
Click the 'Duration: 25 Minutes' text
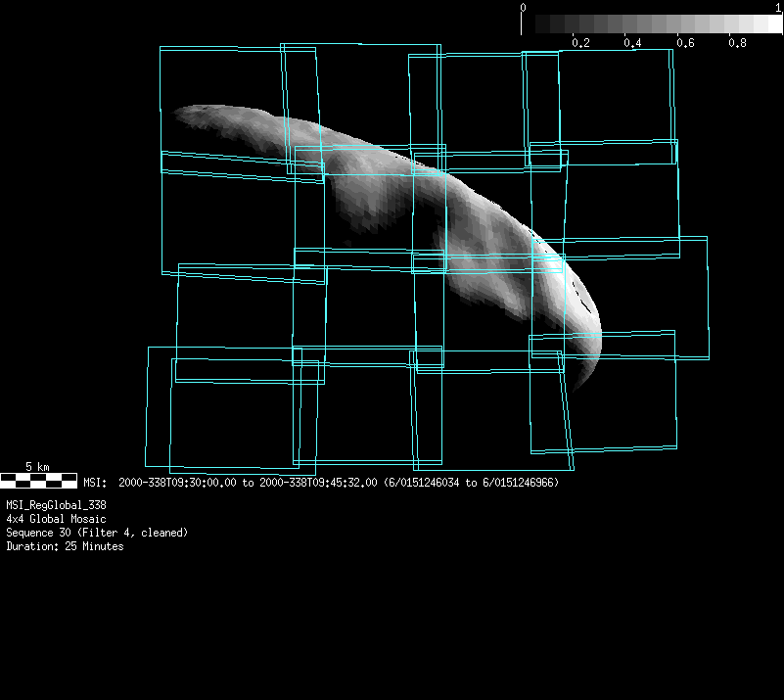(x=65, y=546)
